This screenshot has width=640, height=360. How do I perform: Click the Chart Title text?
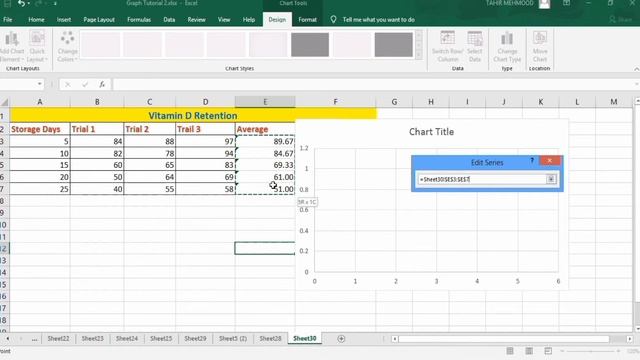coord(431,132)
